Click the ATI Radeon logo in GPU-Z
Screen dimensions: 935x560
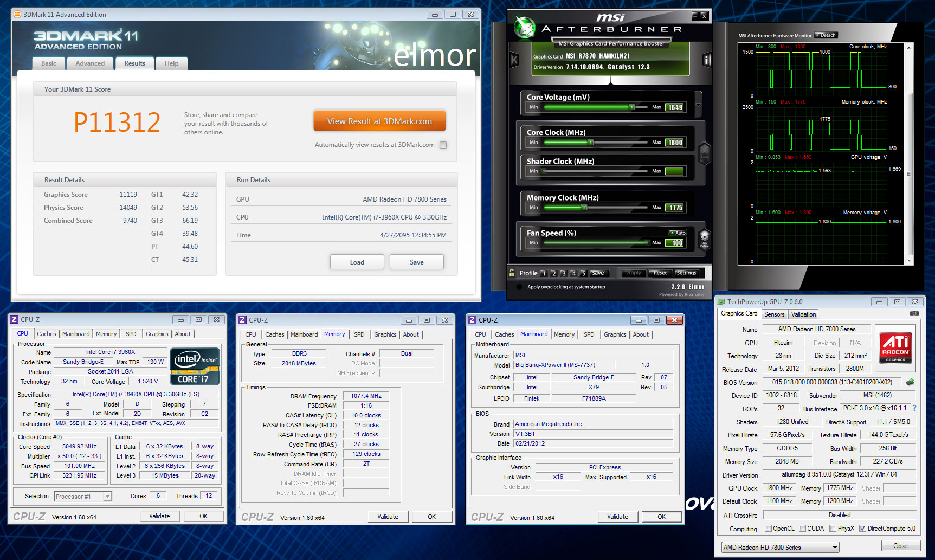click(895, 347)
